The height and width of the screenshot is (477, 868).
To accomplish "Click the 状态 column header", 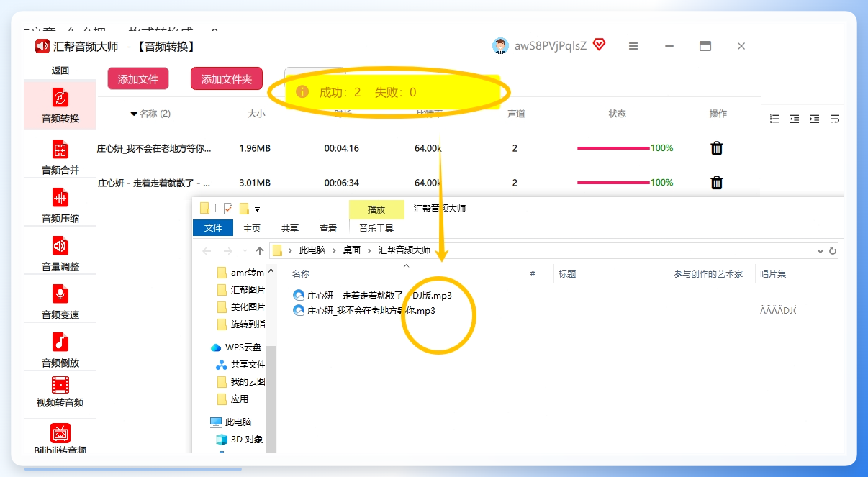I will pos(617,114).
